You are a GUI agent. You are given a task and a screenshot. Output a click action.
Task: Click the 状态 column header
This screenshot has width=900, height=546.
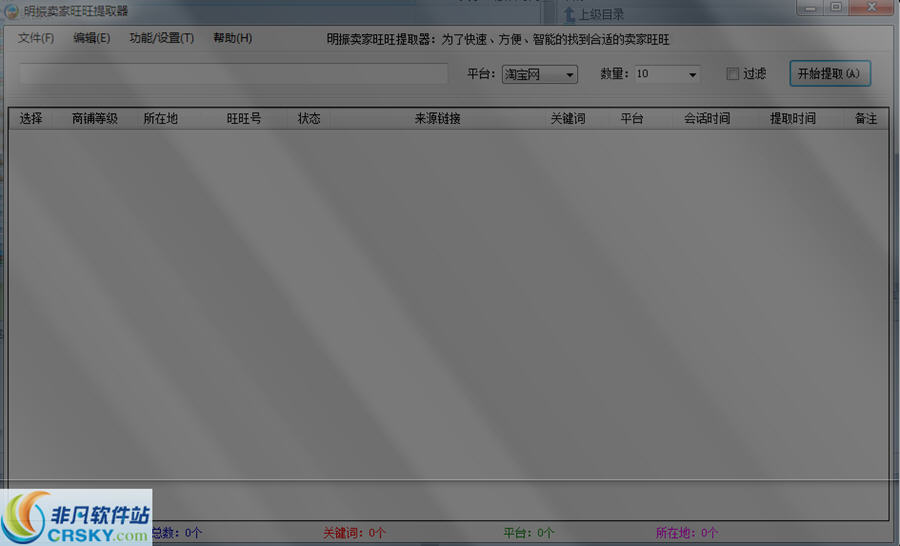point(309,119)
